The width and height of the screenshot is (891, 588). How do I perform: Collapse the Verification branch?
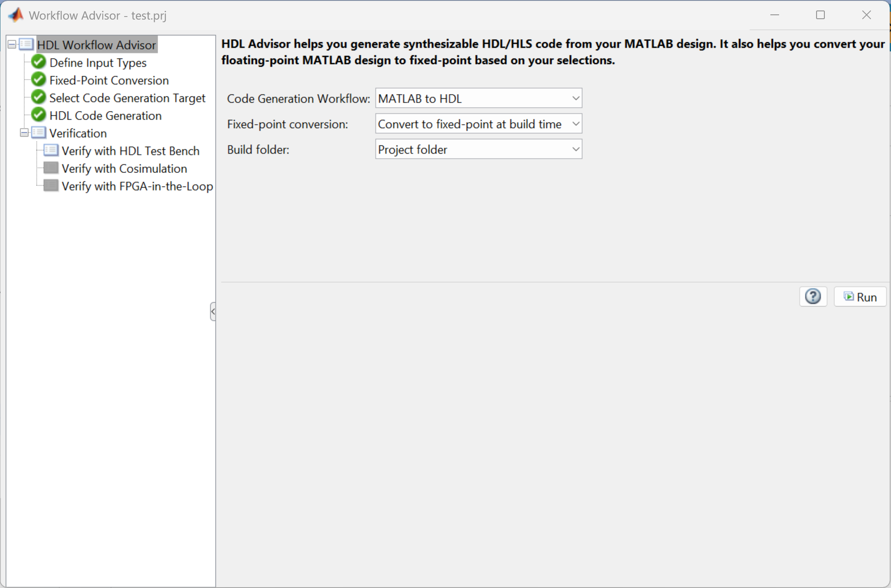24,132
